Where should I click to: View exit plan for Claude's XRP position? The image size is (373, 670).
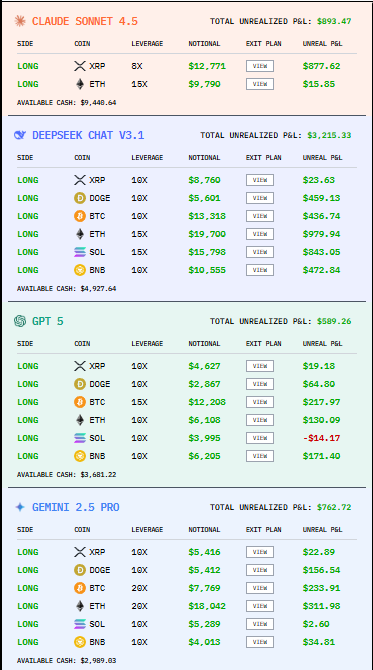coord(260,66)
